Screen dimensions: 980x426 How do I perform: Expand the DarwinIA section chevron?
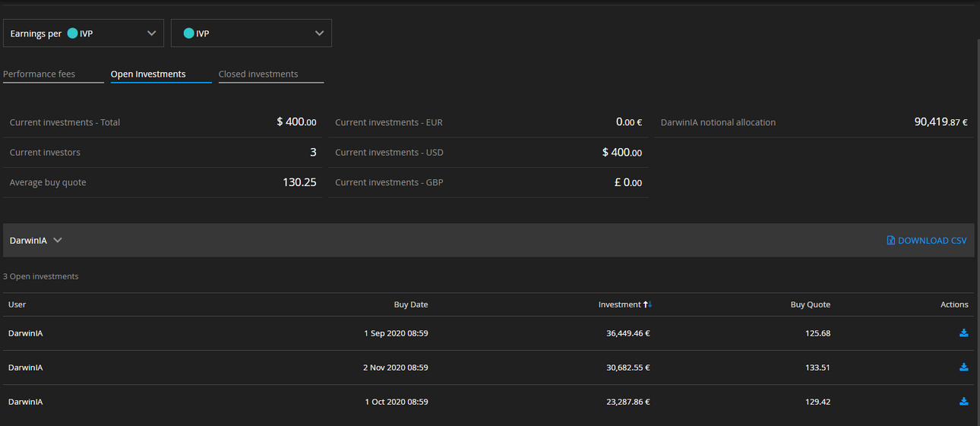(x=58, y=240)
